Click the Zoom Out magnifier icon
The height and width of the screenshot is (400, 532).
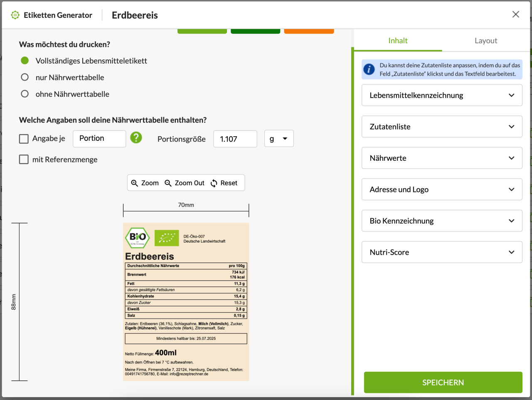point(168,183)
